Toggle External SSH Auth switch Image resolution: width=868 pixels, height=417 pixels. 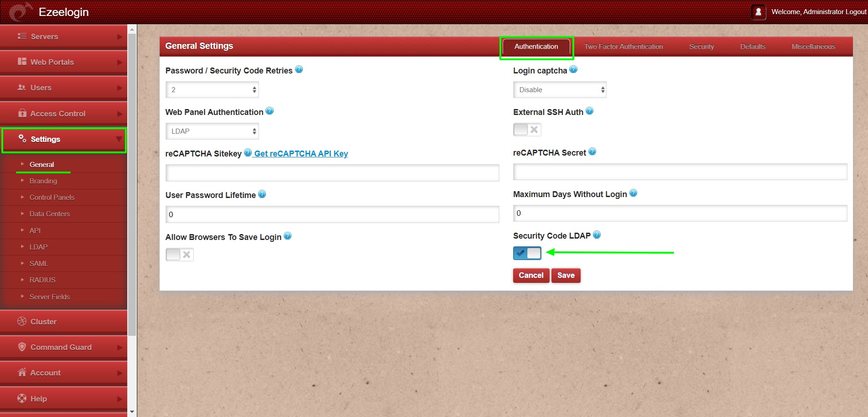pos(527,130)
